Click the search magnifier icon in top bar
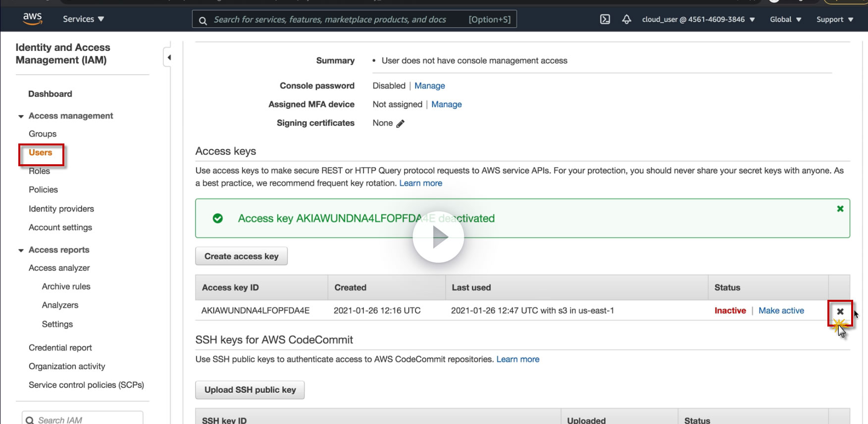 (203, 20)
